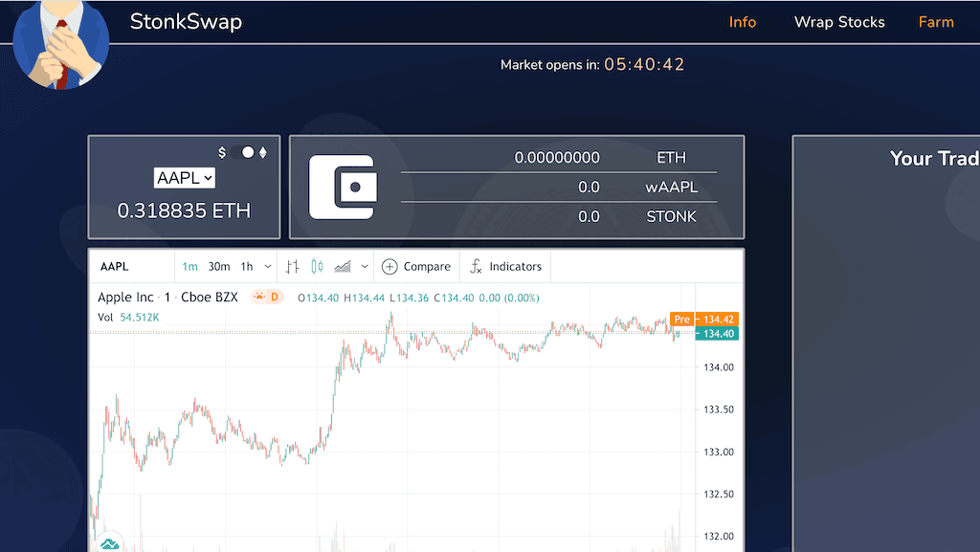980x552 pixels.
Task: Click the 0.00 (0.00%) change value
Action: tap(509, 298)
